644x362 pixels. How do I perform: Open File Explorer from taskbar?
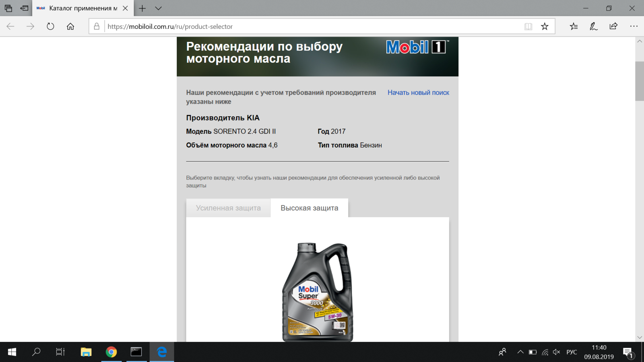click(86, 352)
